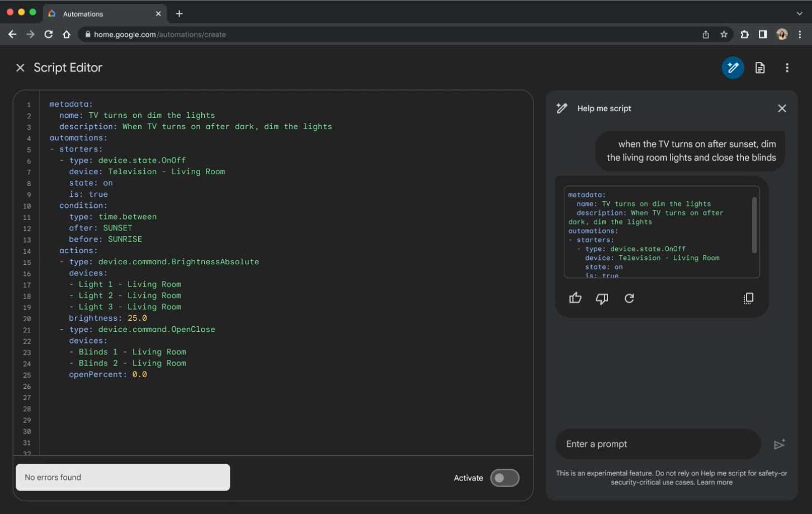Close the Help me script panel
812x514 pixels.
click(782, 108)
